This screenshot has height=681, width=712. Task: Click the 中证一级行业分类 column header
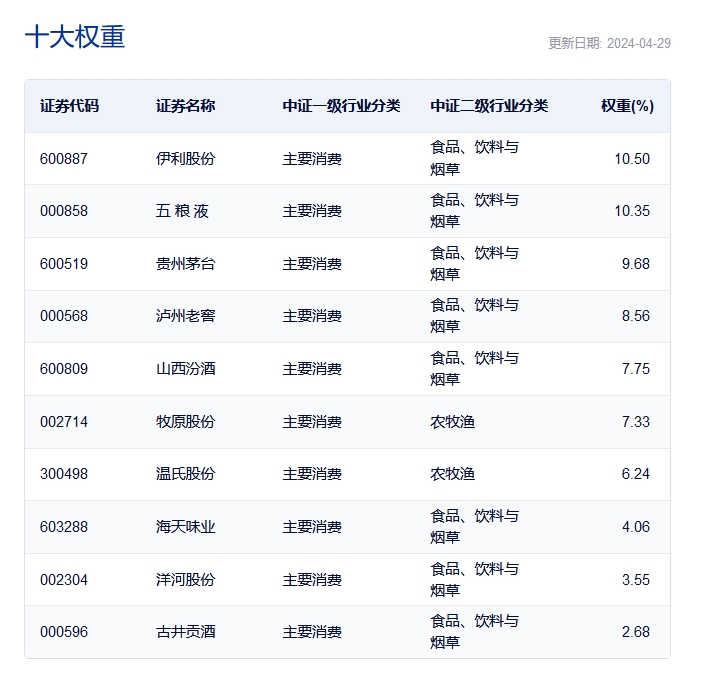[x=341, y=106]
